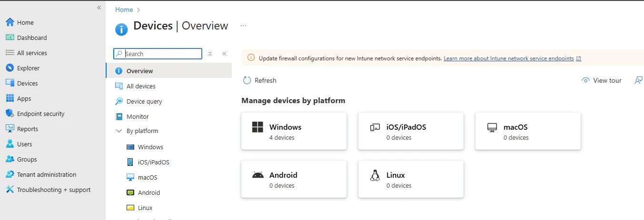
Task: Click the View tour button
Action: [602, 80]
